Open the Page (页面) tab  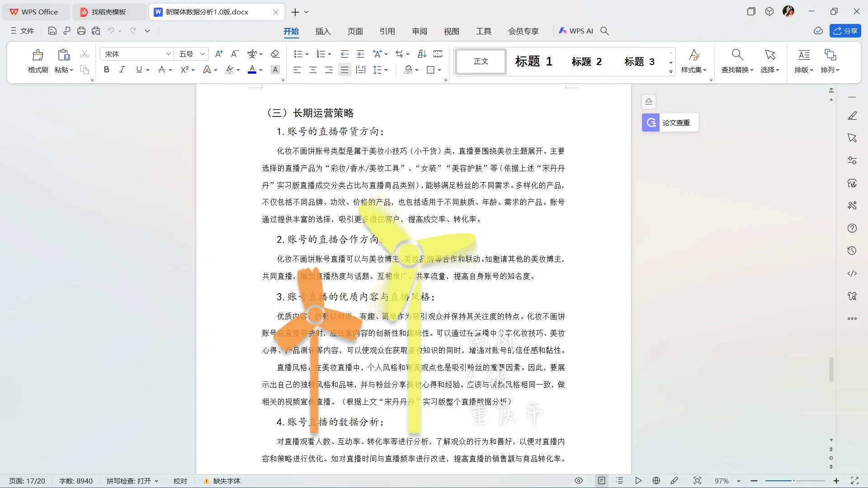355,31
